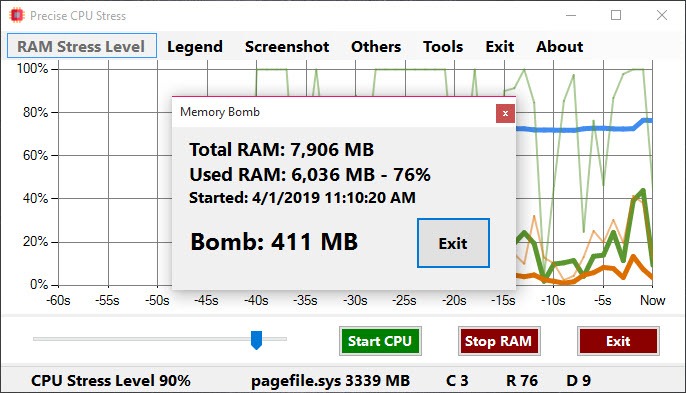
Task: Minimize the Precise CPU Stress window
Action: [570, 15]
